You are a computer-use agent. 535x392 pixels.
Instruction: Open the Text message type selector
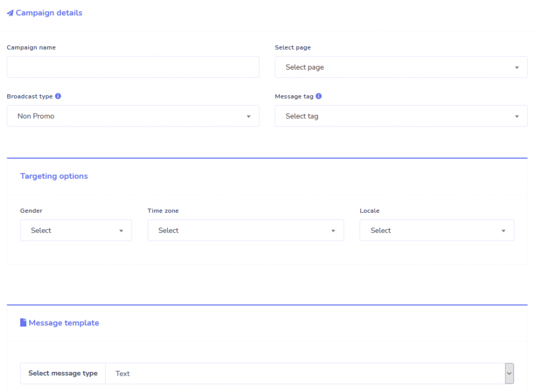(305, 374)
